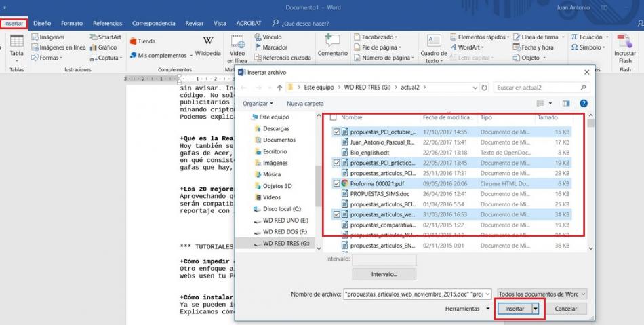Image resolution: width=644 pixels, height=325 pixels.
Task: Select the Insertar ribbon tab
Action: [x=14, y=24]
